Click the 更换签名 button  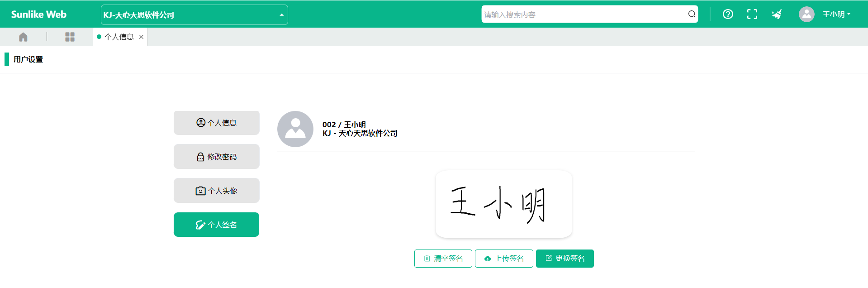tap(565, 259)
